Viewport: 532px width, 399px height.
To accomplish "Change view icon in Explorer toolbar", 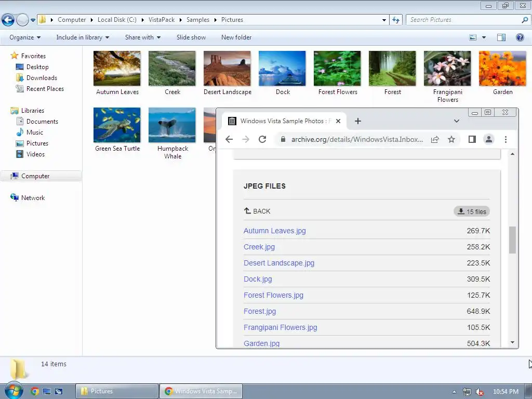I will (x=473, y=37).
